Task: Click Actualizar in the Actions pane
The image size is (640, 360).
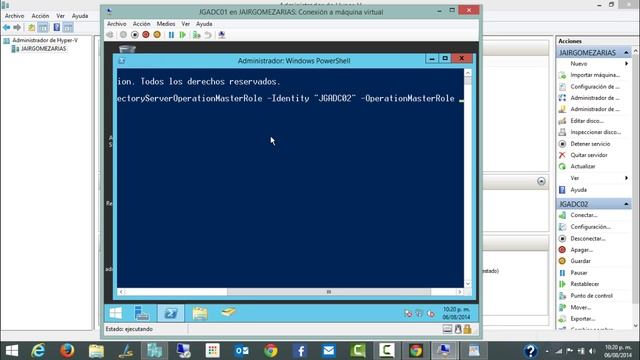Action: [582, 167]
